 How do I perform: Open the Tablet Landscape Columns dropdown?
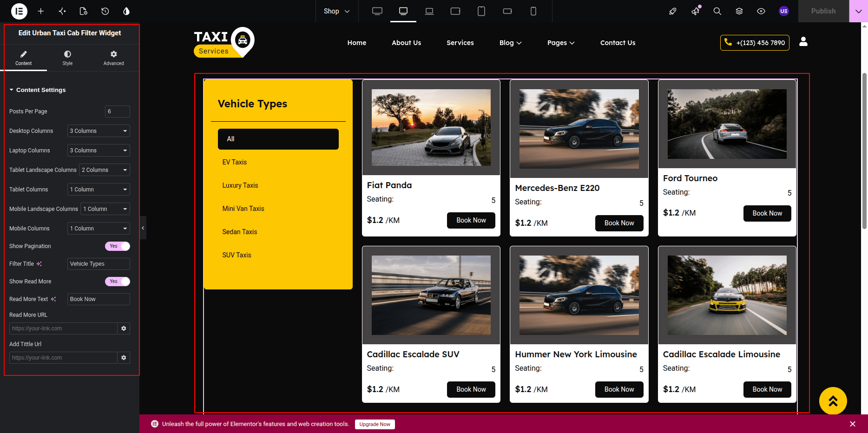tap(105, 170)
